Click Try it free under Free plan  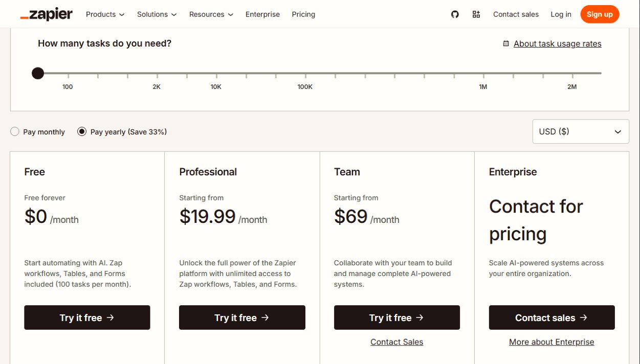tap(87, 317)
